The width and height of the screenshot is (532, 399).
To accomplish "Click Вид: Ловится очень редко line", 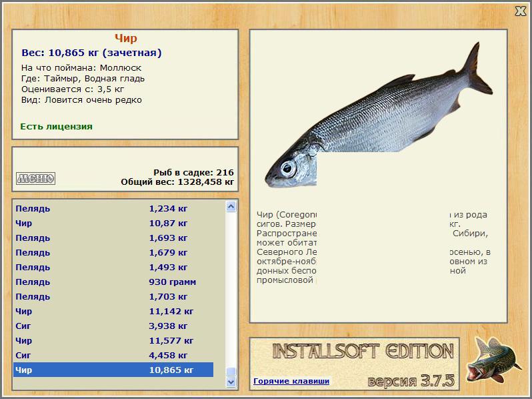I will [81, 100].
